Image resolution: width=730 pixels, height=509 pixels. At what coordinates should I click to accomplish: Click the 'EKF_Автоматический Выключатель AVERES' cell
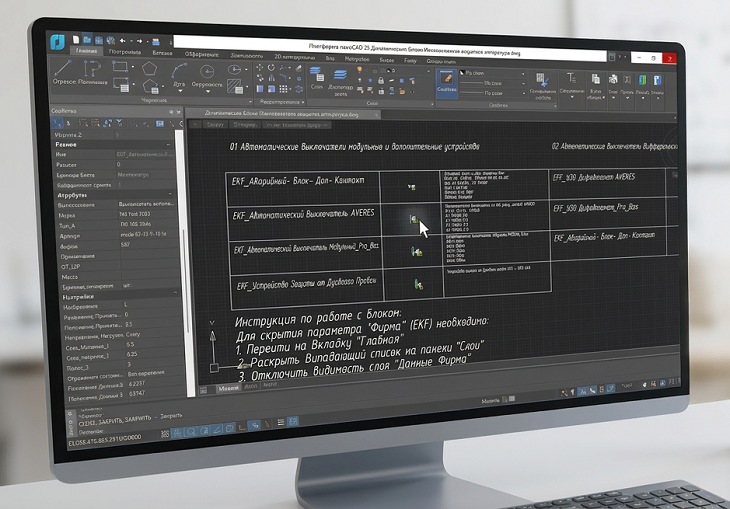point(303,215)
